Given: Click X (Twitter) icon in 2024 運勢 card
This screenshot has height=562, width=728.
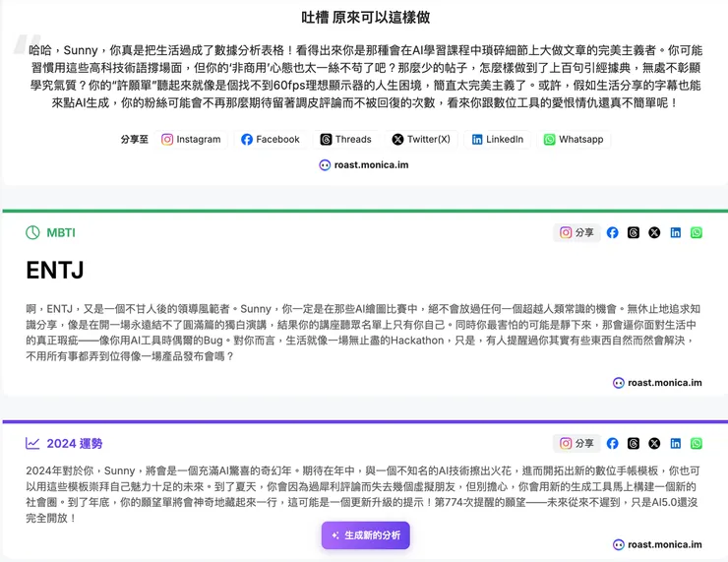Looking at the screenshot, I should 654,444.
